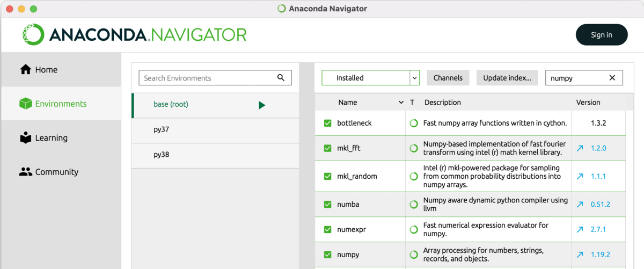Click the Description column header
The image size is (644, 269).
[x=442, y=103]
